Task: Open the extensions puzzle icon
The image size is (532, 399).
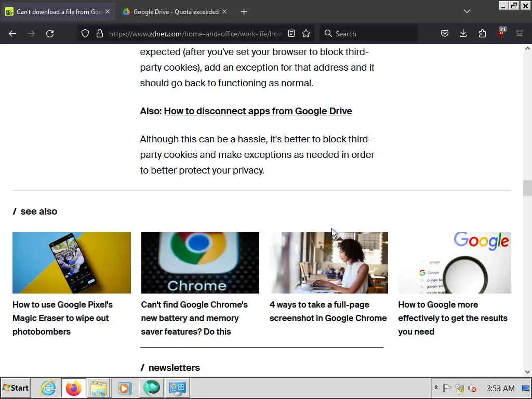Action: [x=482, y=33]
